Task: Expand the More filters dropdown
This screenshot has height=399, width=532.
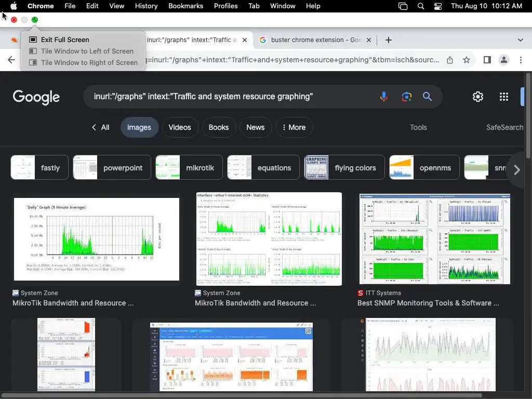Action: pyautogui.click(x=294, y=128)
